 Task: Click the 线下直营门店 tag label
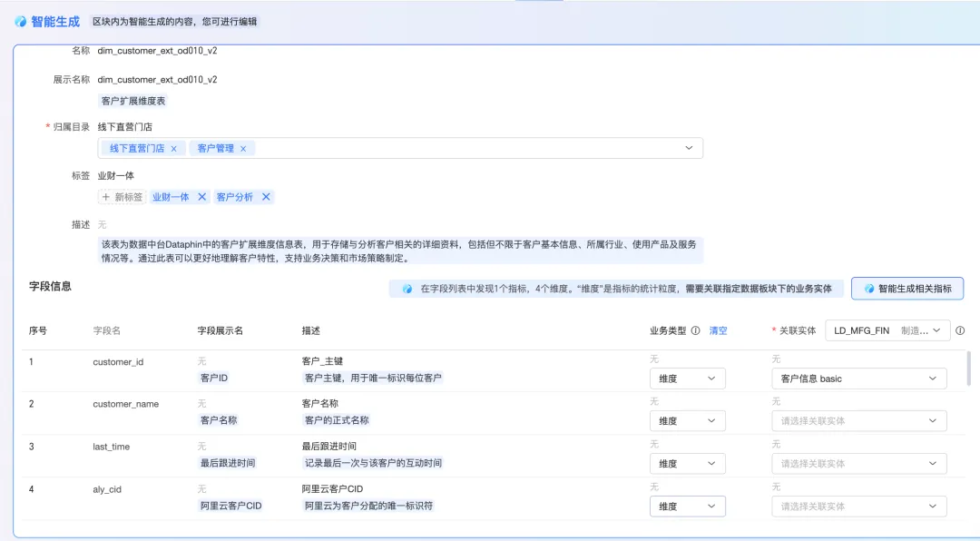(138, 148)
